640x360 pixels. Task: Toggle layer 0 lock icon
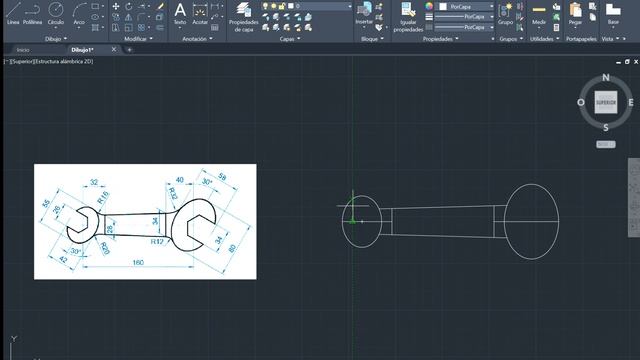tap(282, 6)
